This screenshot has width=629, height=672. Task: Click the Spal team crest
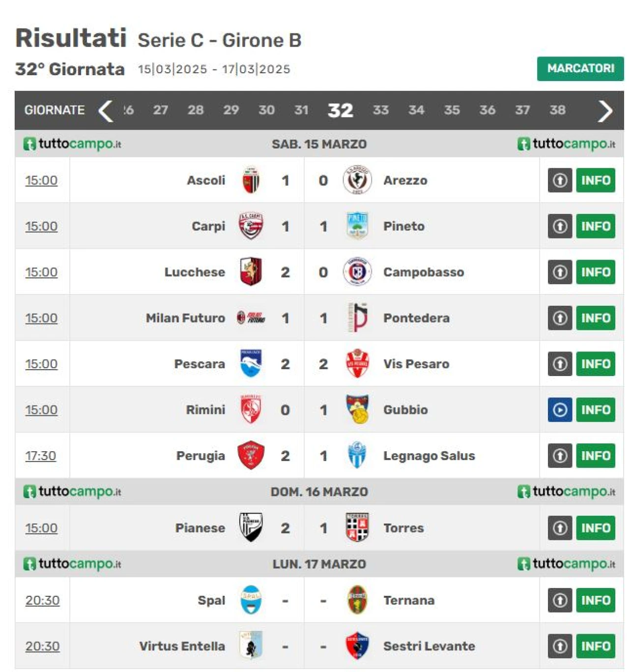coord(251,600)
